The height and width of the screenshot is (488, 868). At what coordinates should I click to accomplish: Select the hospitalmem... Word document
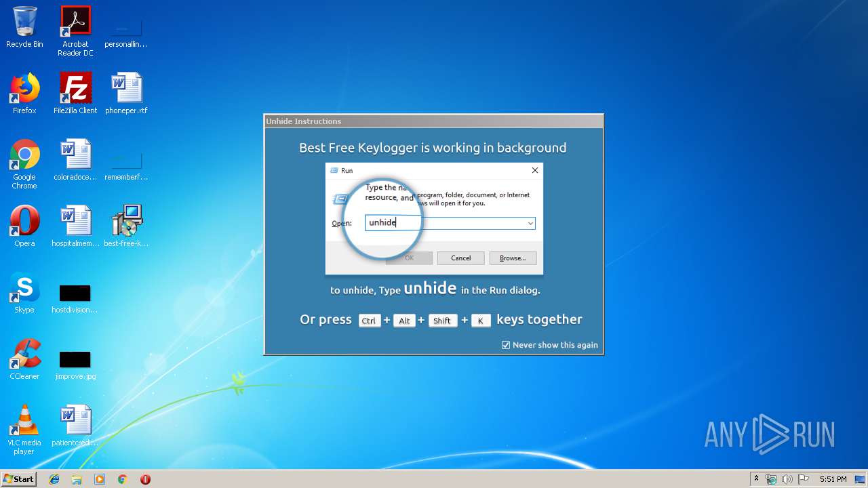coord(75,226)
